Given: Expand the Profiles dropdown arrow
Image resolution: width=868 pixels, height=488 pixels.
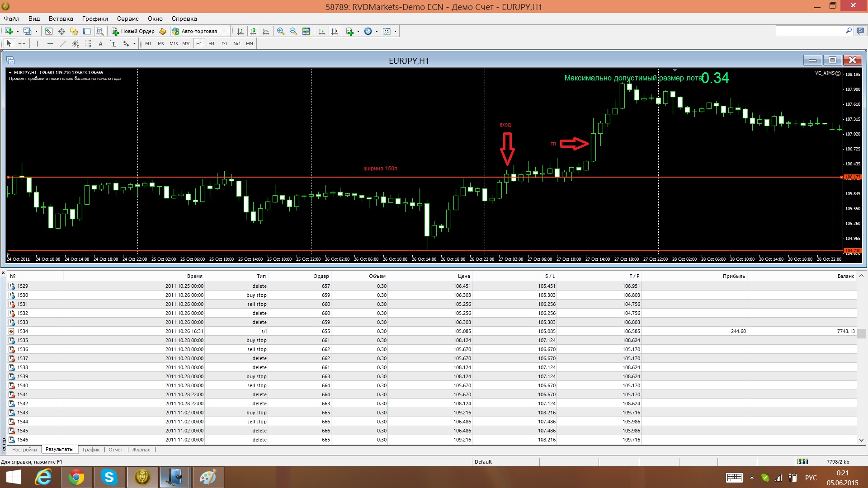Looking at the screenshot, I should pyautogui.click(x=36, y=31).
